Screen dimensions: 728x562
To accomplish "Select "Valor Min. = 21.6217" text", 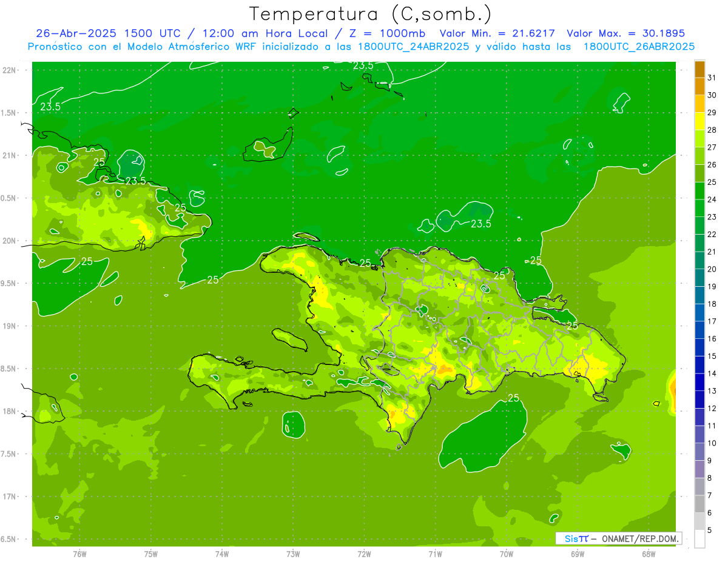I will click(x=497, y=33).
